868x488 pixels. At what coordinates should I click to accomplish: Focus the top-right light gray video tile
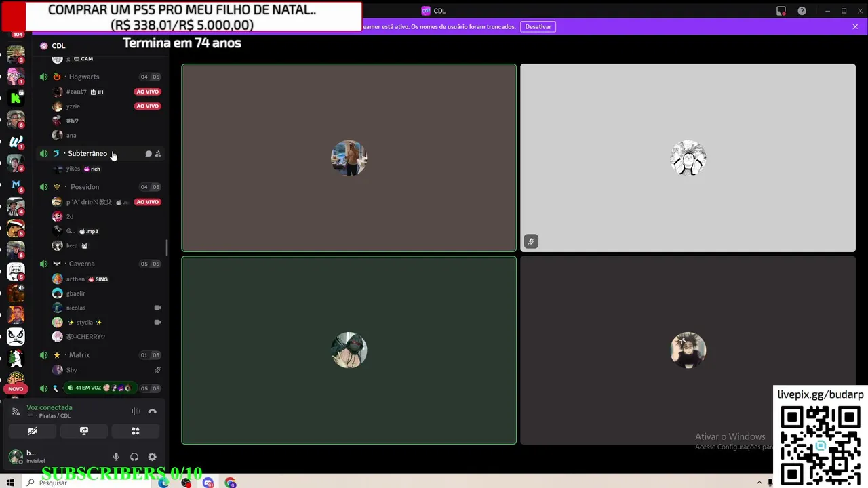pyautogui.click(x=688, y=158)
